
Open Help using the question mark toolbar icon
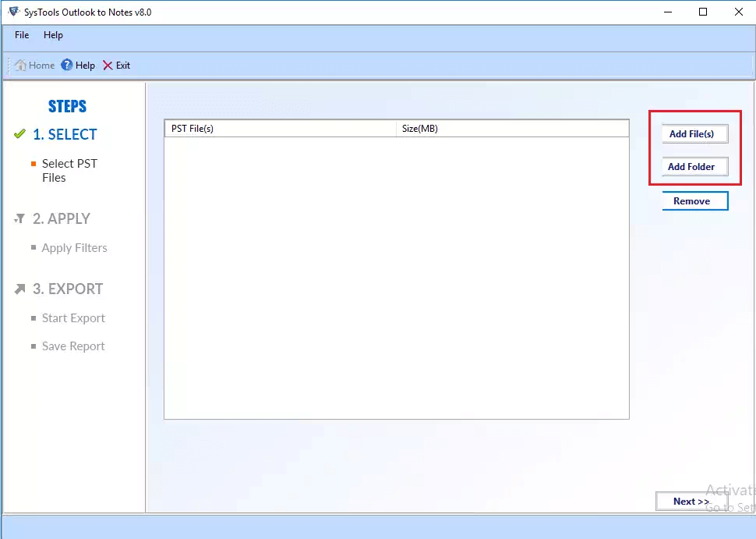[x=65, y=65]
